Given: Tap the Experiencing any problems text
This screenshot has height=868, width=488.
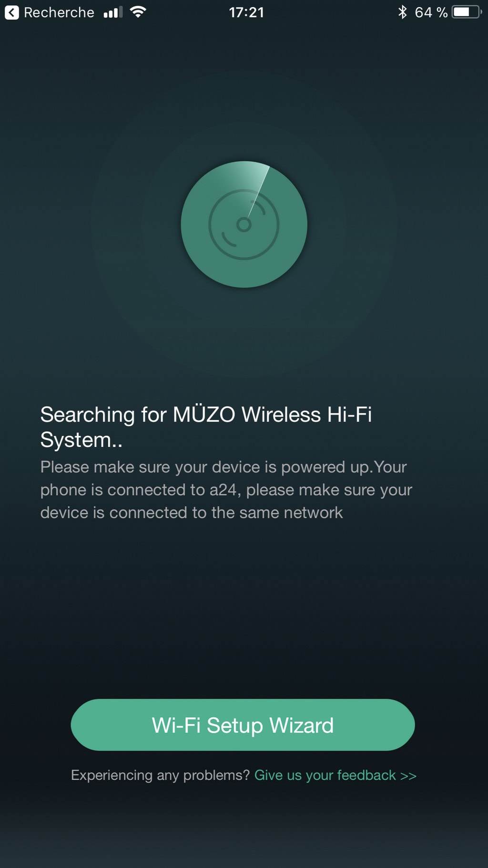Looking at the screenshot, I should point(160,775).
